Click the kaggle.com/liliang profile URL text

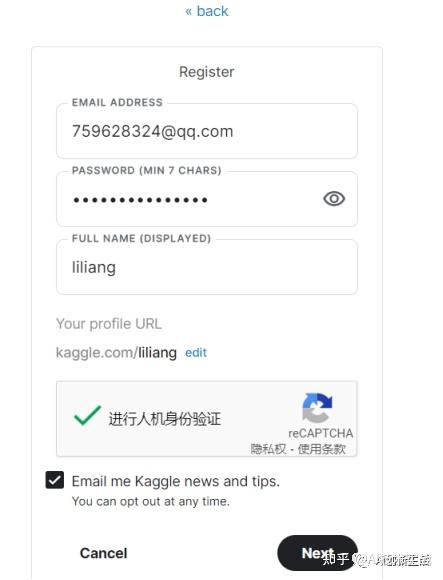click(x=116, y=353)
